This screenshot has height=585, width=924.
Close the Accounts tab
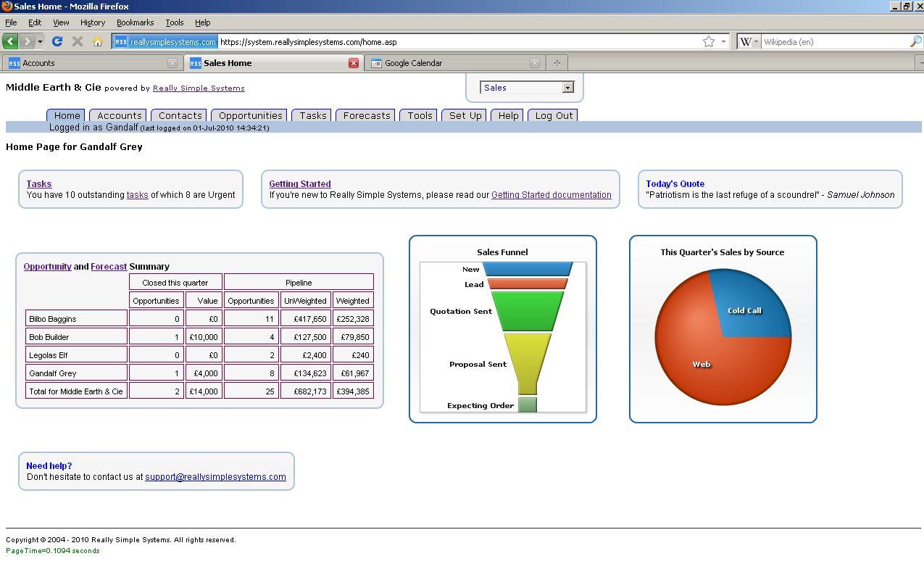(x=172, y=63)
